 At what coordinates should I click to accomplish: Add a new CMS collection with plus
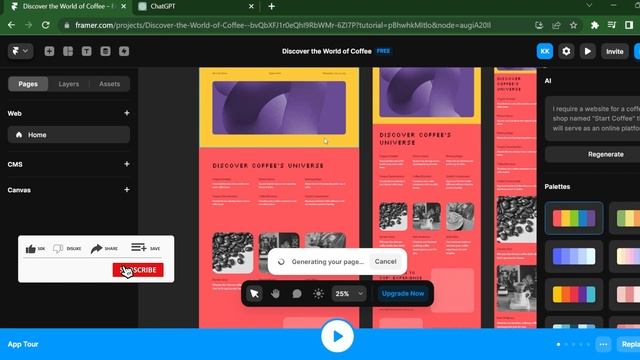coord(127,164)
